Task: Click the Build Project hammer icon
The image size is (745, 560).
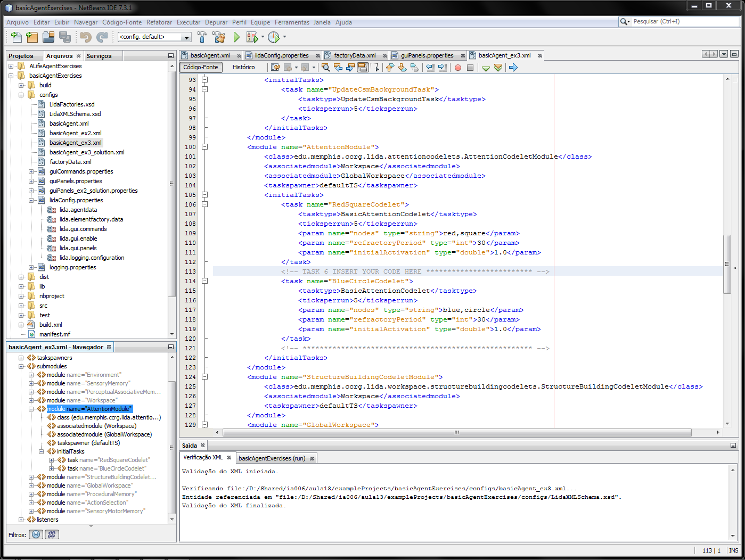Action: click(x=202, y=37)
